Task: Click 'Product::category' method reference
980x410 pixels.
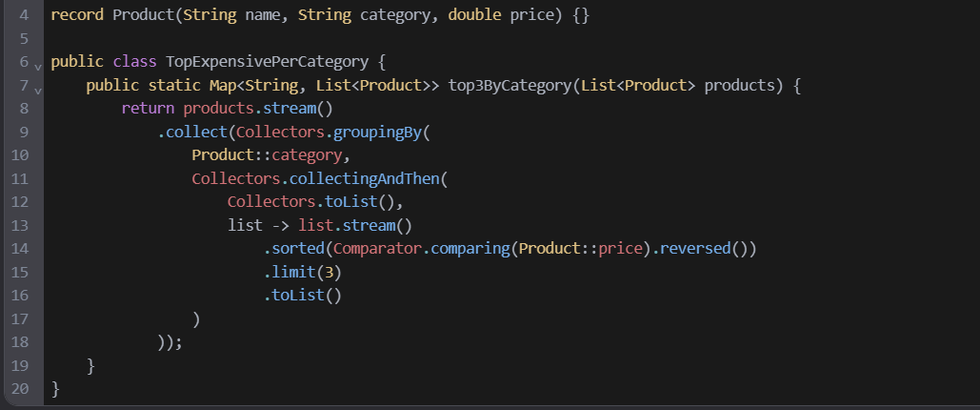Action: (x=267, y=155)
